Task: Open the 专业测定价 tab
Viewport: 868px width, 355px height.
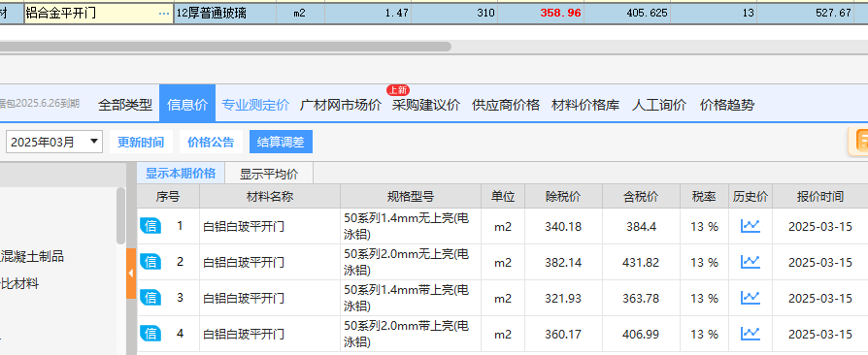Action: 255,105
